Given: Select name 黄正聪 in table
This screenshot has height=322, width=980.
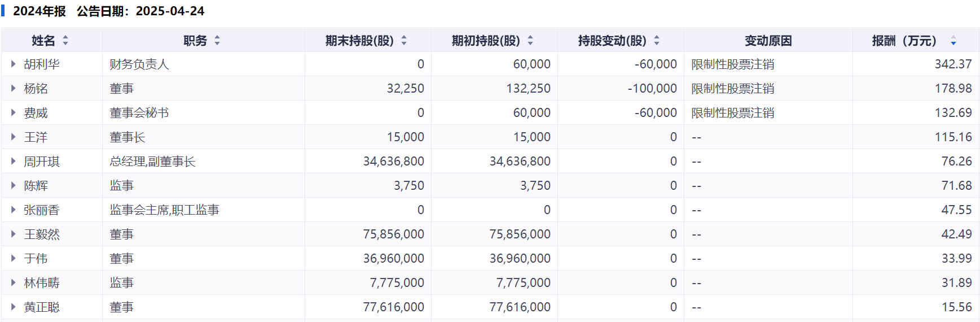Looking at the screenshot, I should point(42,307).
